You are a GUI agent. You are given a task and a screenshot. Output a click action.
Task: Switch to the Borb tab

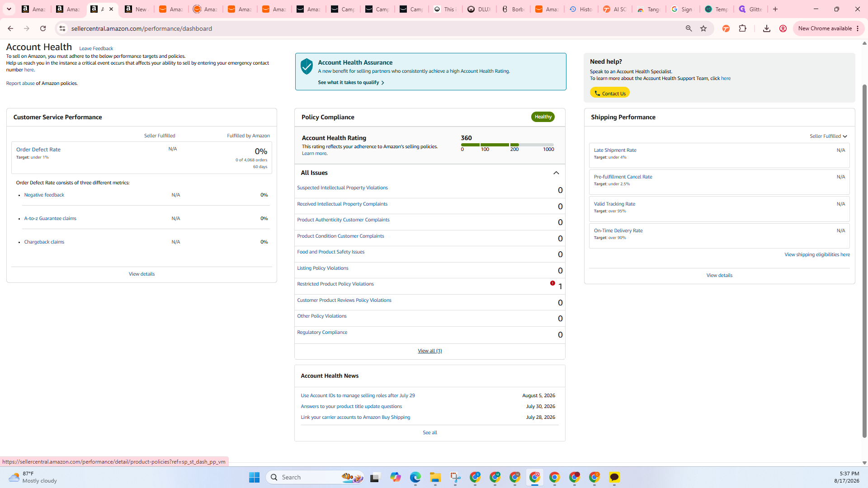[x=514, y=9]
